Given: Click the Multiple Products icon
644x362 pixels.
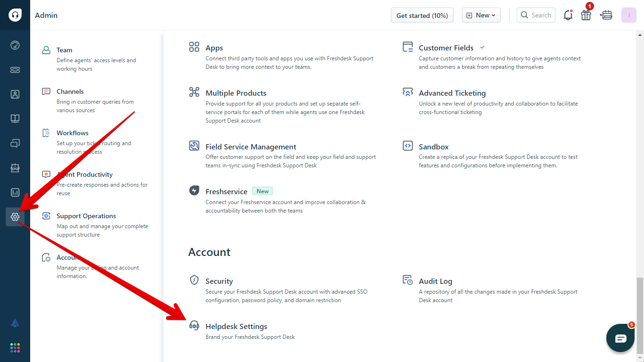Looking at the screenshot, I should point(194,92).
